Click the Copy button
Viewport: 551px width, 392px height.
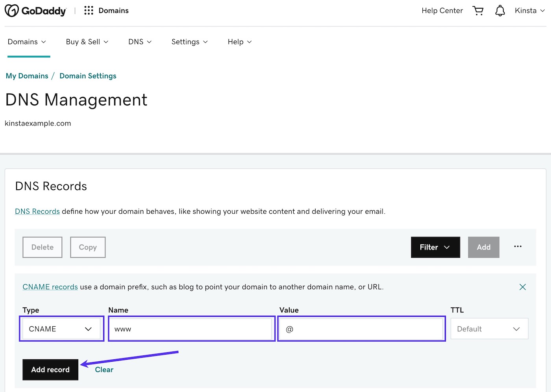[87, 247]
